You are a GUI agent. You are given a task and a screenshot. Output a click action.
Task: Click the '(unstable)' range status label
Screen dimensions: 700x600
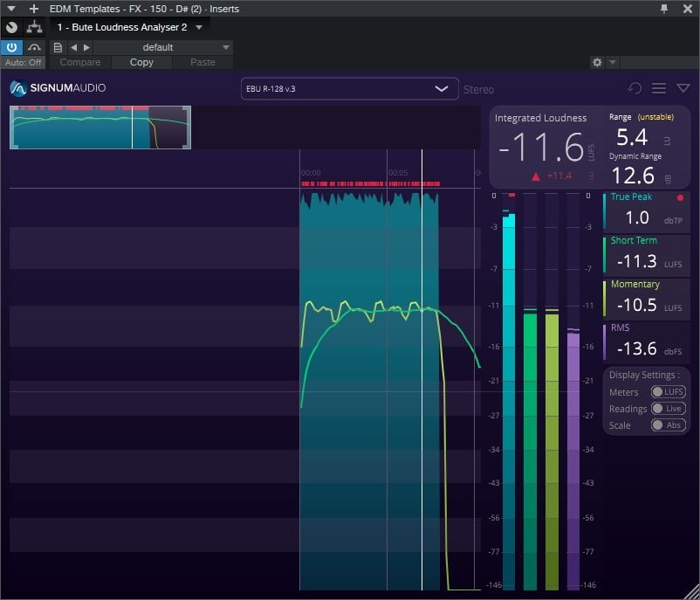pos(655,117)
